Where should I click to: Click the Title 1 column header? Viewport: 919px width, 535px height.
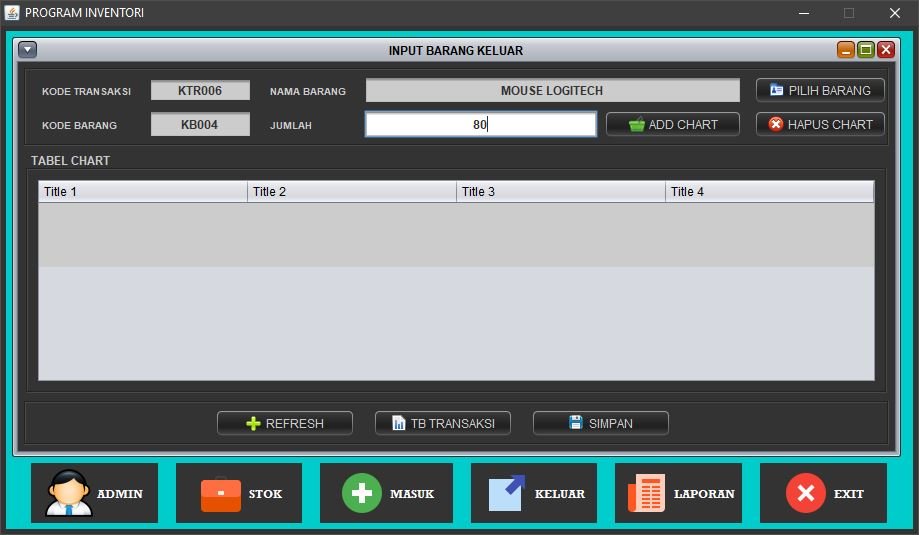pos(142,192)
